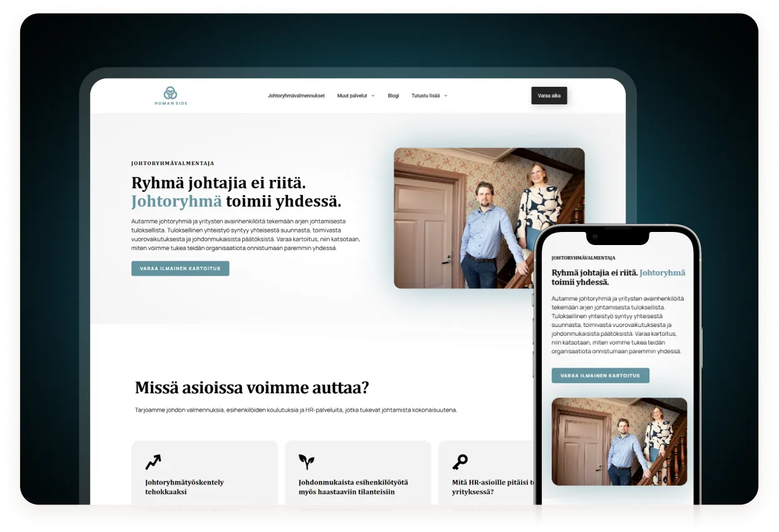
Task: Select Johtoryhmävalmennukset in the navigation bar
Action: click(296, 96)
